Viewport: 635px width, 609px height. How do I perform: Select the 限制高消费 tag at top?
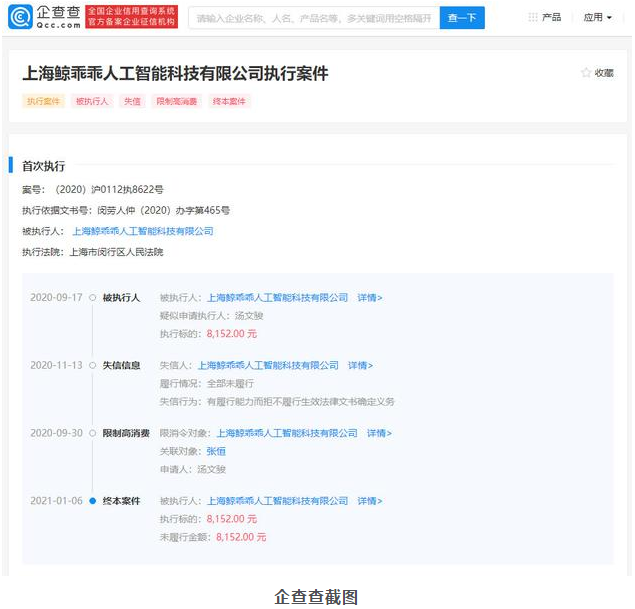(x=177, y=101)
